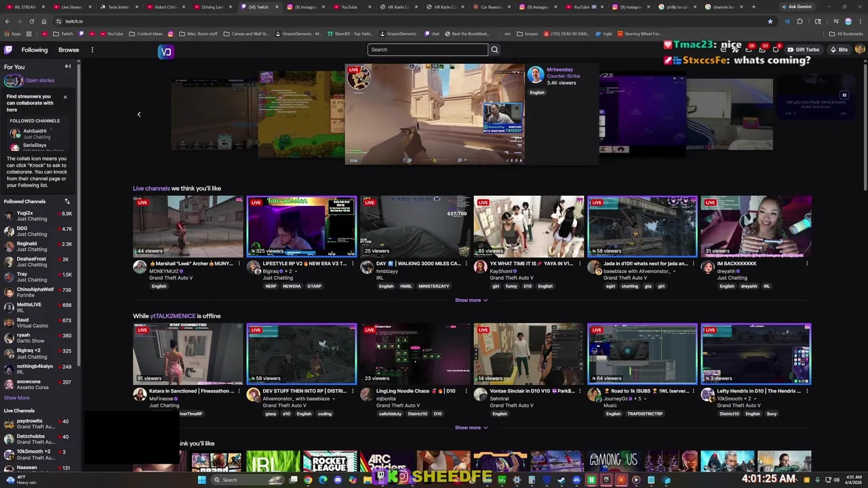
Task: Open Windows Start menu
Action: [x=201, y=480]
